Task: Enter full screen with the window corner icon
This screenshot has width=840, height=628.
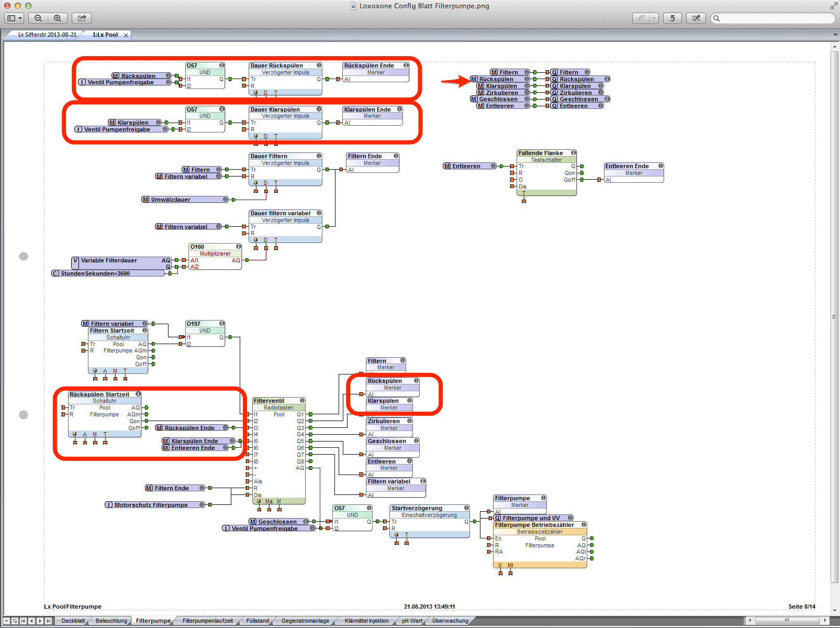Action: [833, 6]
